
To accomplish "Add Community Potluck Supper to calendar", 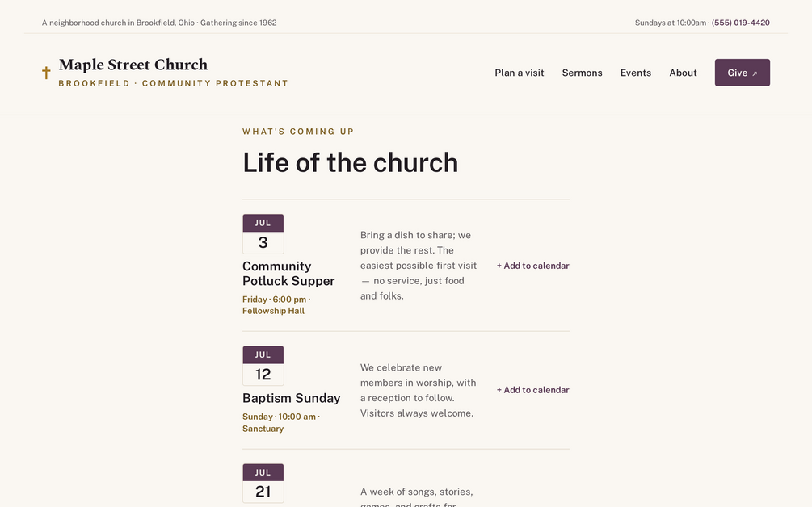I will pyautogui.click(x=533, y=266).
